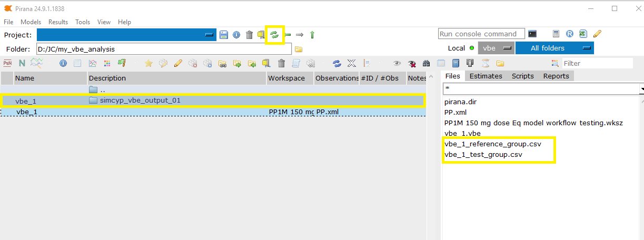
Task: Select PP.xml in Files list
Action: [455, 112]
